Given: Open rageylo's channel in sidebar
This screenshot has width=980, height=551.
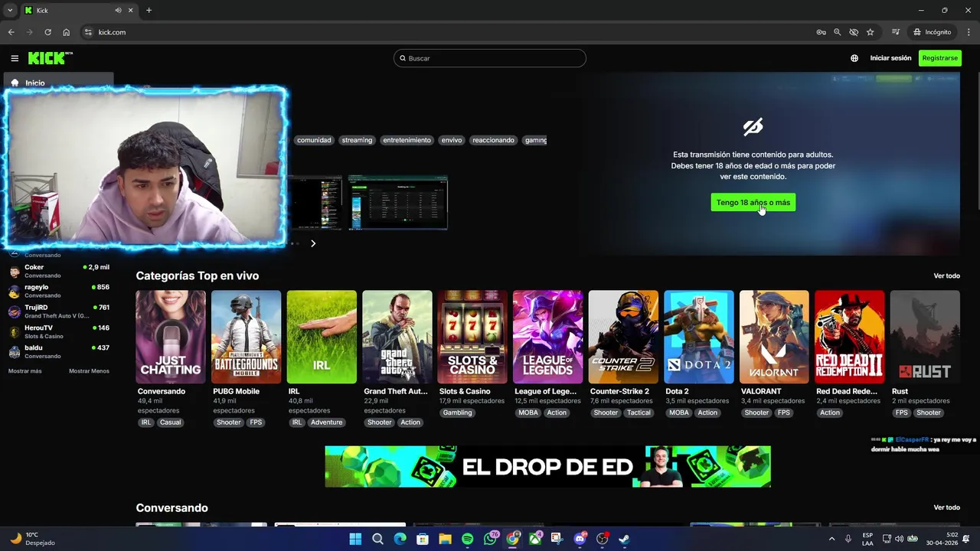Looking at the screenshot, I should (58, 291).
